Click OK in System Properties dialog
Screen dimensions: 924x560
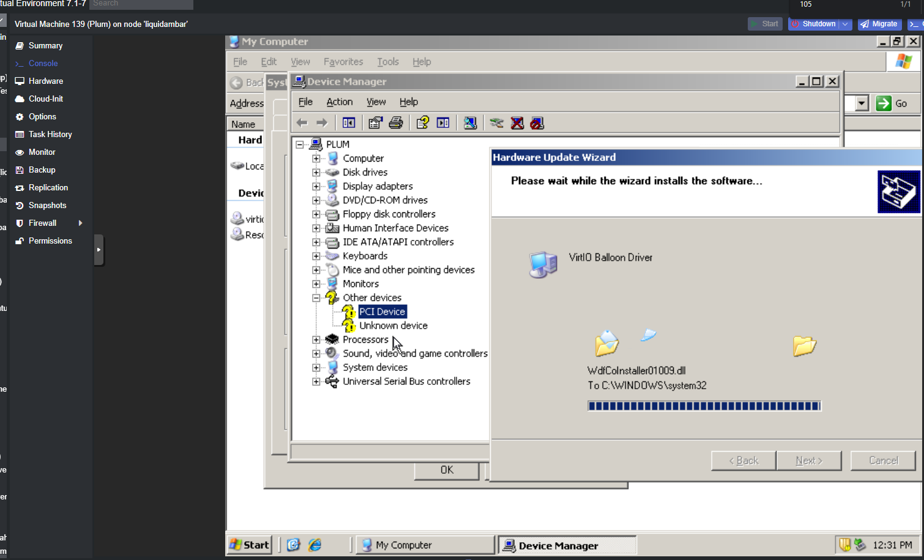[447, 470]
